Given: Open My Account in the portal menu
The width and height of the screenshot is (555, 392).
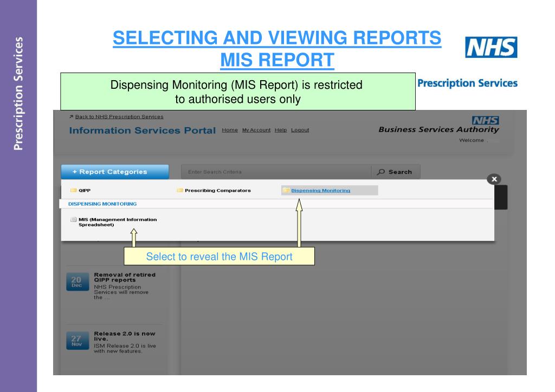Looking at the screenshot, I should [256, 130].
